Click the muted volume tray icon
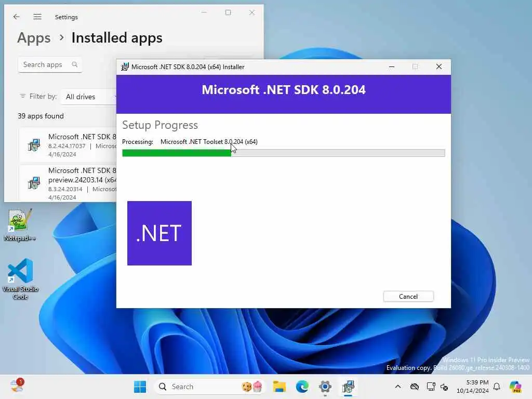 point(444,387)
